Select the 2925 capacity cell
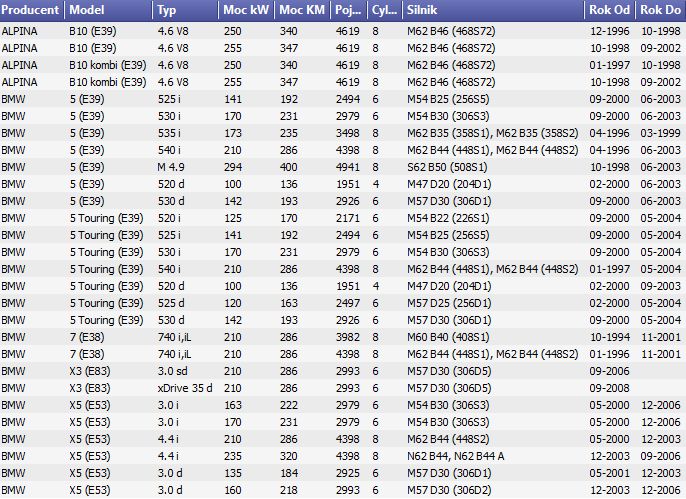 (x=348, y=473)
